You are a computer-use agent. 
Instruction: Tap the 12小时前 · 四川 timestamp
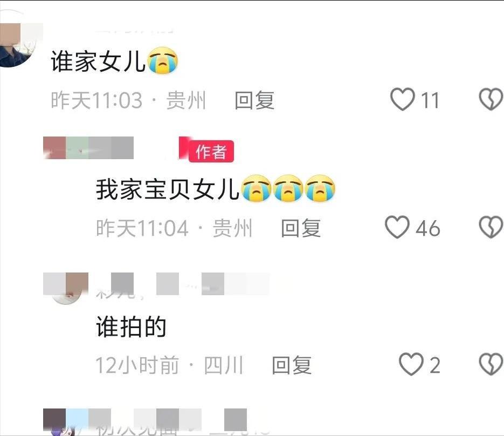point(169,365)
